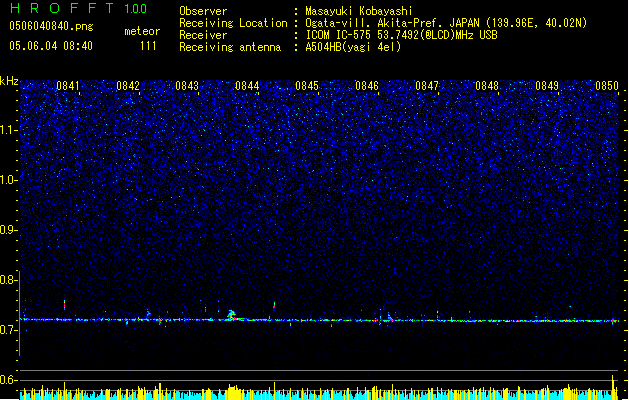
Task: Select the version number 1.0.0
Action: (135, 9)
